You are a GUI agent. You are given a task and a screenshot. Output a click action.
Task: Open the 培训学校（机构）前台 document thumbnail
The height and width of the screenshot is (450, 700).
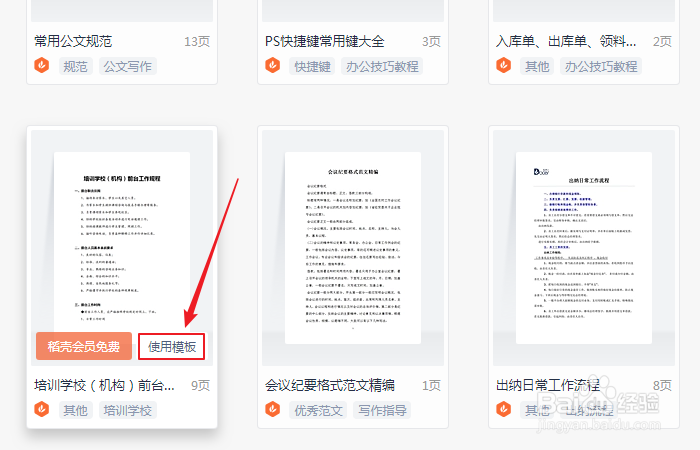coord(122,248)
